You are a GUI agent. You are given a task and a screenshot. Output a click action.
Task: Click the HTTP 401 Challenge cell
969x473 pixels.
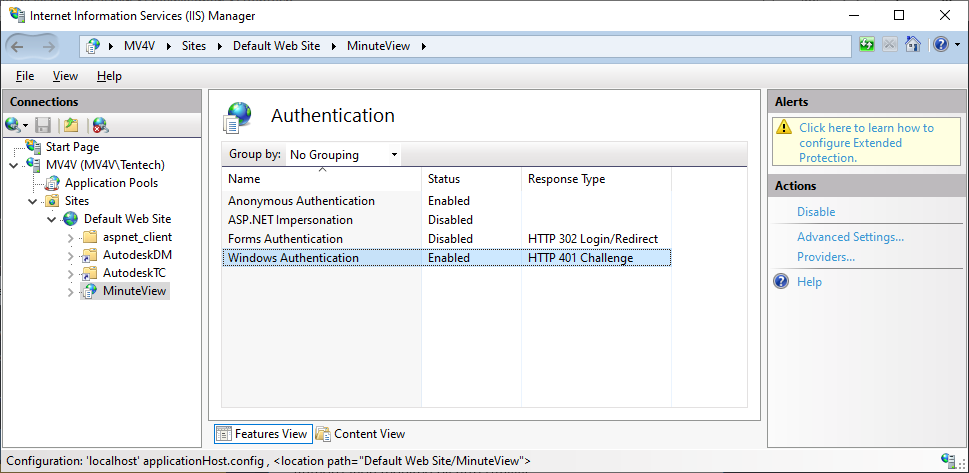580,258
